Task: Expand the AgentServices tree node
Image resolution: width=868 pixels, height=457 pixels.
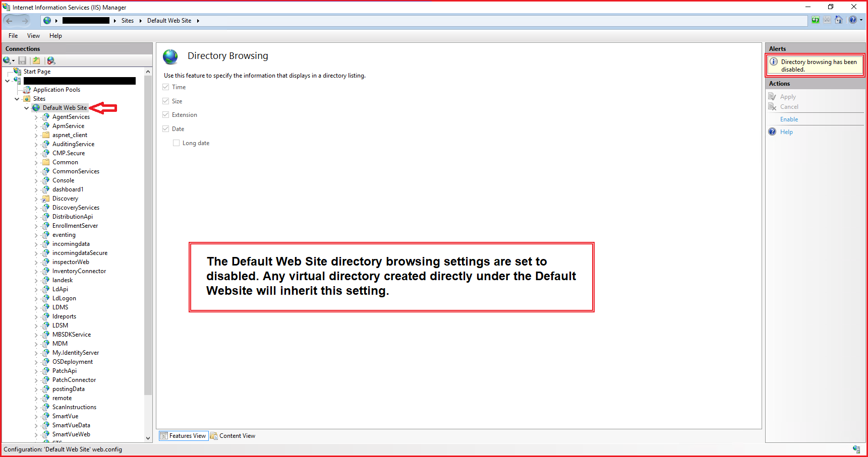Action: point(36,117)
